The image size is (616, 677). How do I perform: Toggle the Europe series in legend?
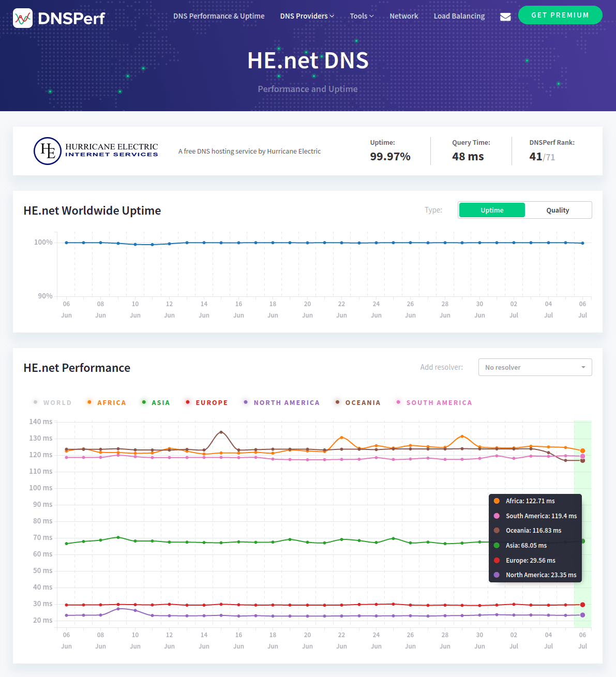tap(206, 402)
